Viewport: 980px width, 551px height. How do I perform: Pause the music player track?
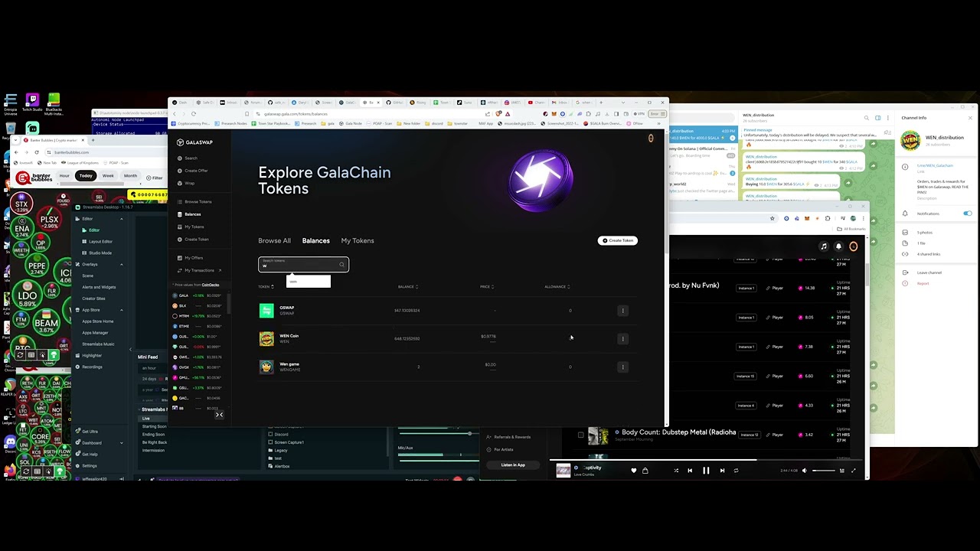pos(706,471)
